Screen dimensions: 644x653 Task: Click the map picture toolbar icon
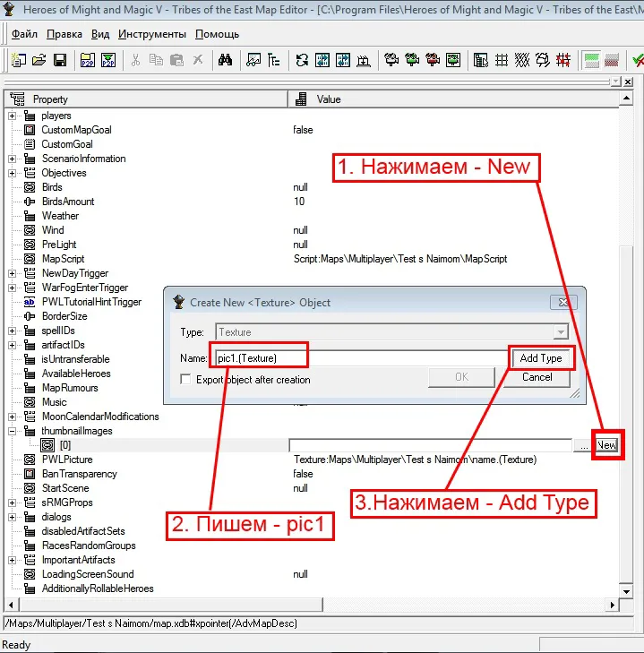tap(253, 60)
